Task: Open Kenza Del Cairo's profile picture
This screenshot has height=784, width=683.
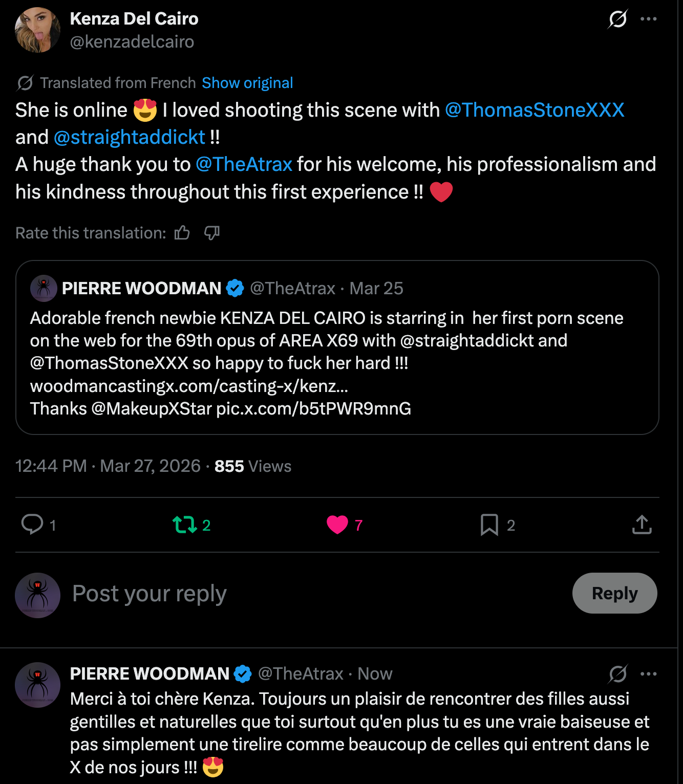Action: [x=37, y=30]
